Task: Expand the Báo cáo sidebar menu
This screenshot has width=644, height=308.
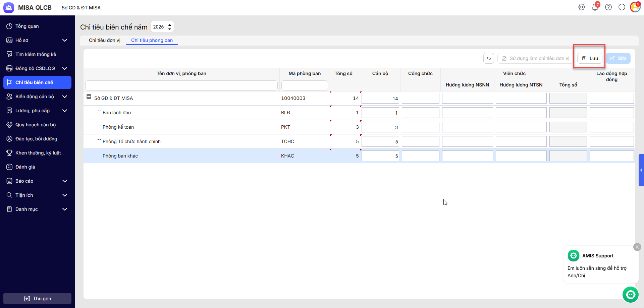Action: point(65,181)
